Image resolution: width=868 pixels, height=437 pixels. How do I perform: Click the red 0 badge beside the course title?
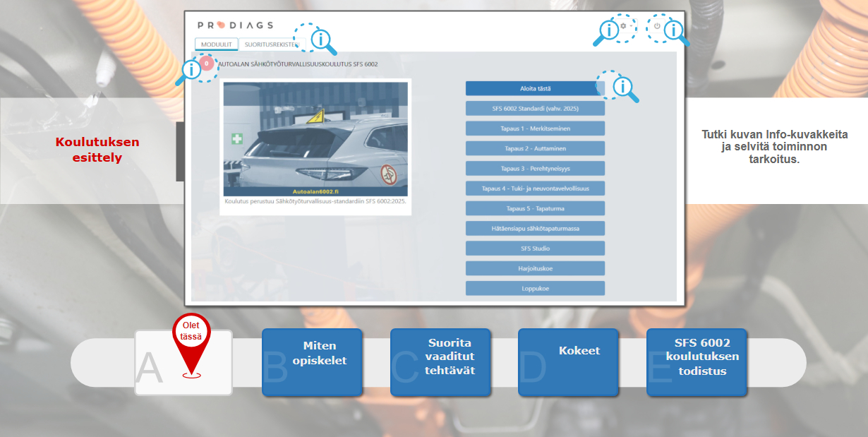click(205, 64)
